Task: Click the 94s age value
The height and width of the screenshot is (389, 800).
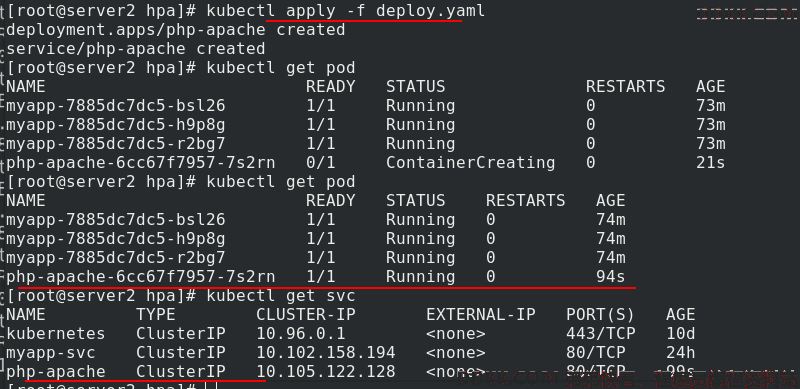Action: (x=610, y=277)
